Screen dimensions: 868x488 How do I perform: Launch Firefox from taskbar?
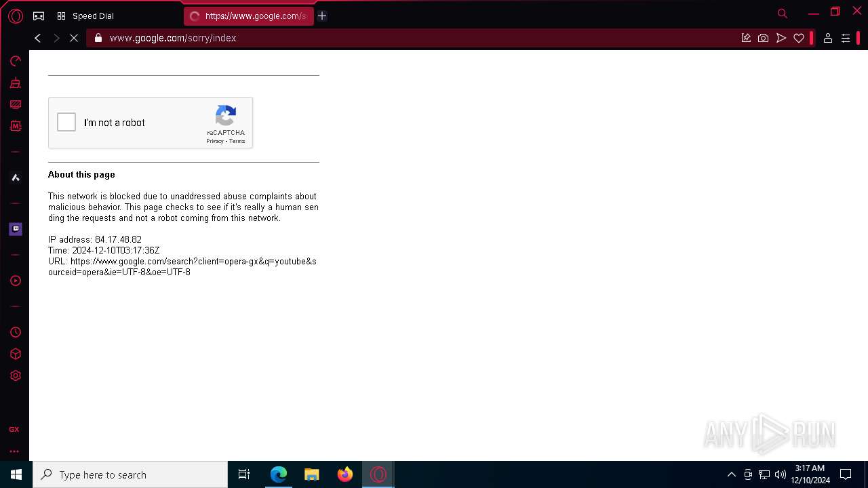[345, 474]
